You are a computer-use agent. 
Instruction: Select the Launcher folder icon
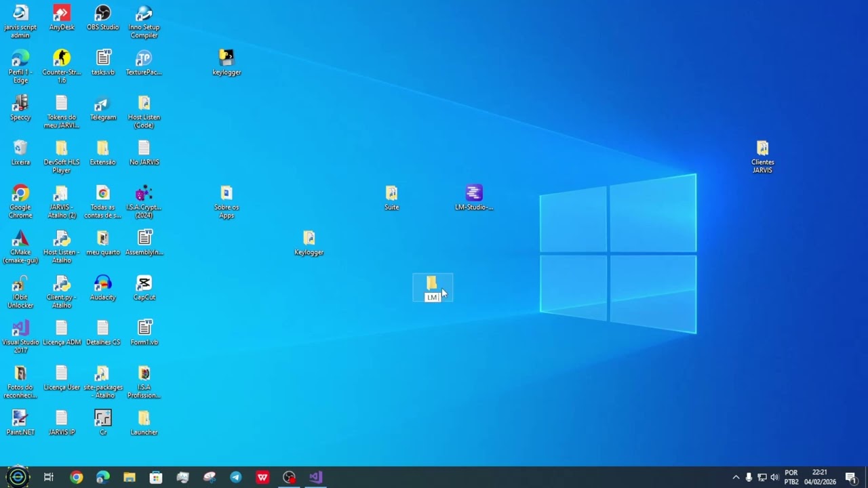144,422
